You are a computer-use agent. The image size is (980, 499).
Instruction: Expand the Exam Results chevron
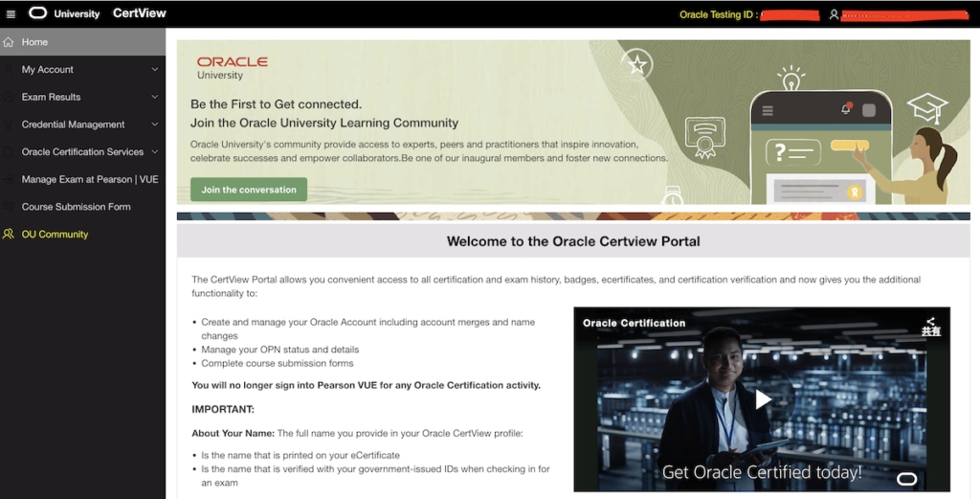(155, 97)
